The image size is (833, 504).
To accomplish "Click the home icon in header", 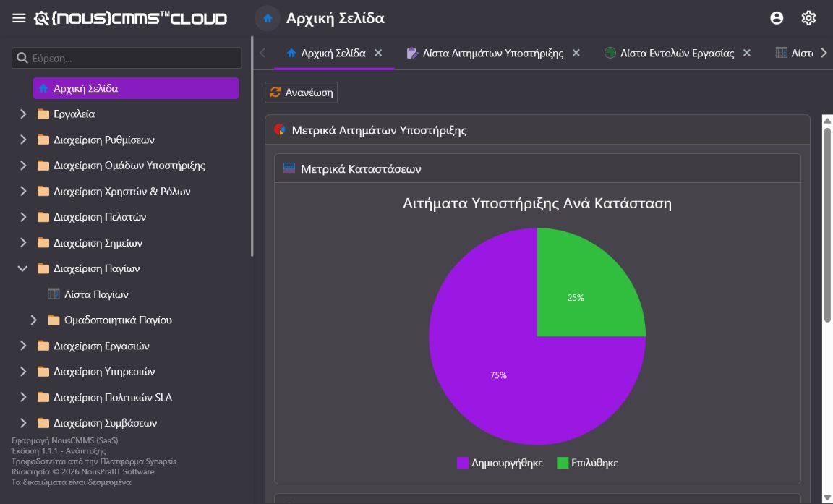I will [268, 18].
